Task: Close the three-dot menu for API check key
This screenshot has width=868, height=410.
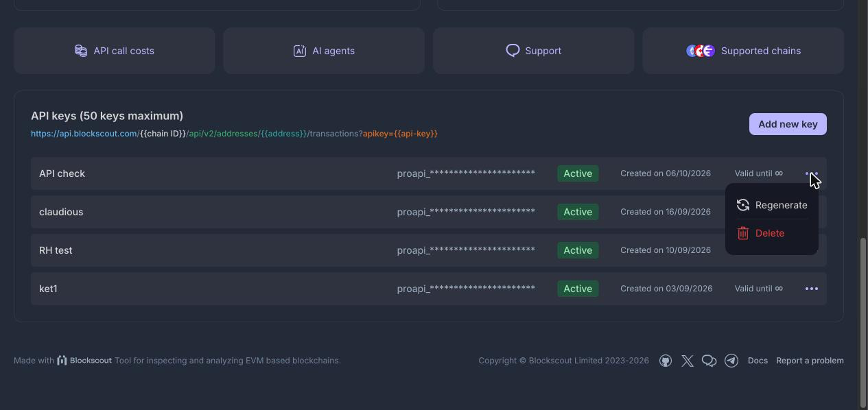Action: pos(812,173)
